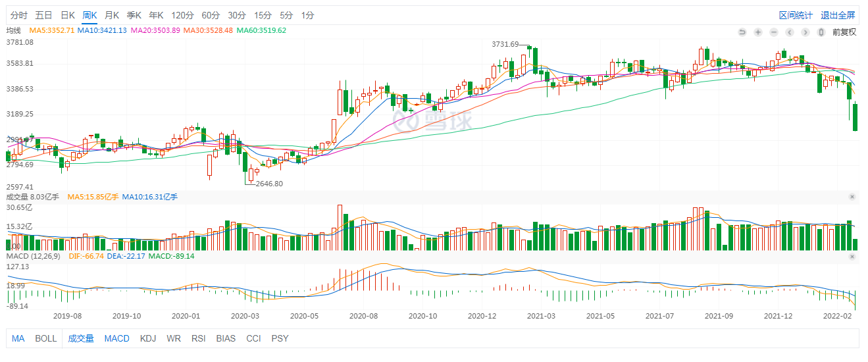
Task: Toggle the 成交量 volume indicator
Action: (81, 338)
